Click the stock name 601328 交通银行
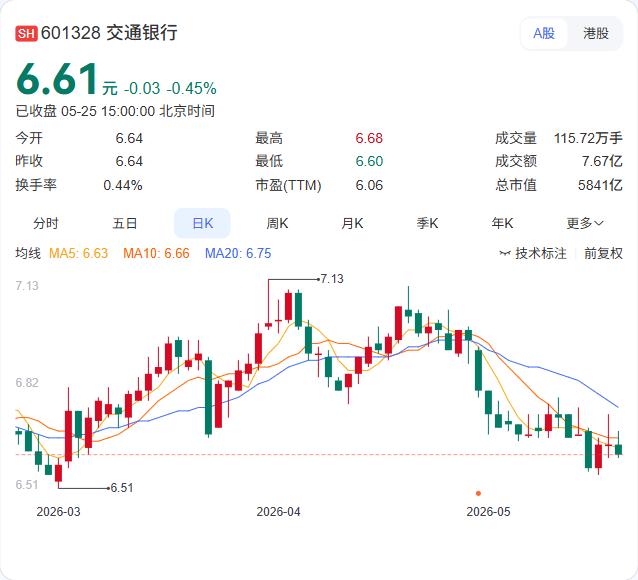Viewport: 638px width, 580px height. click(x=109, y=33)
